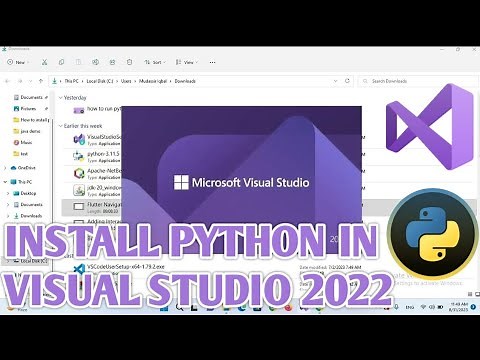Click the Visual Studio installer file icon
Viewport: 480px width, 360px height.
(79, 139)
